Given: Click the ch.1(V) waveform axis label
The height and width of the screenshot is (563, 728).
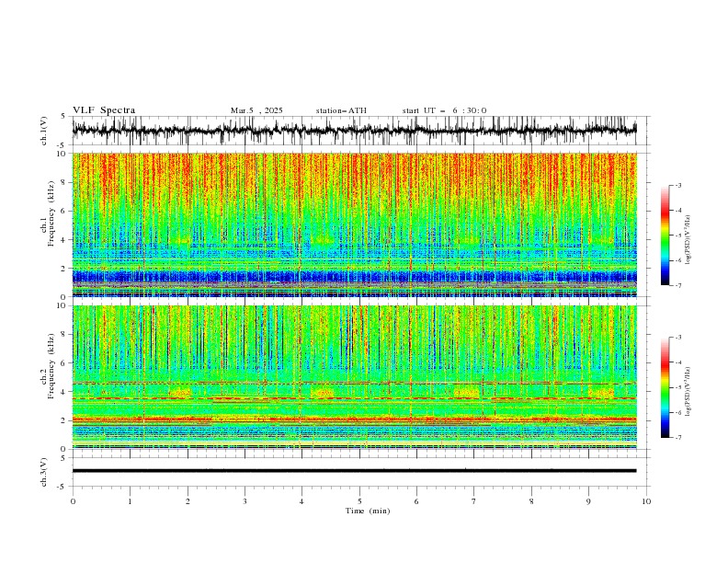Looking at the screenshot, I should tap(44, 131).
